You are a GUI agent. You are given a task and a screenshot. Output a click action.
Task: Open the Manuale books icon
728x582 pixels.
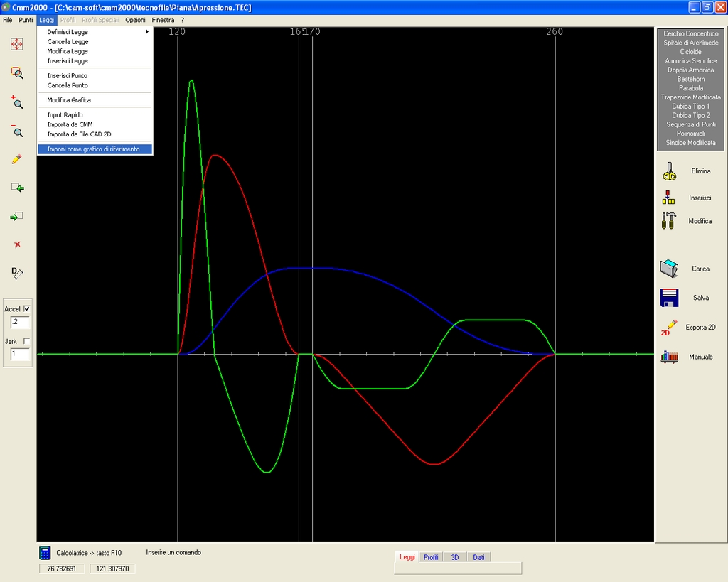point(669,357)
